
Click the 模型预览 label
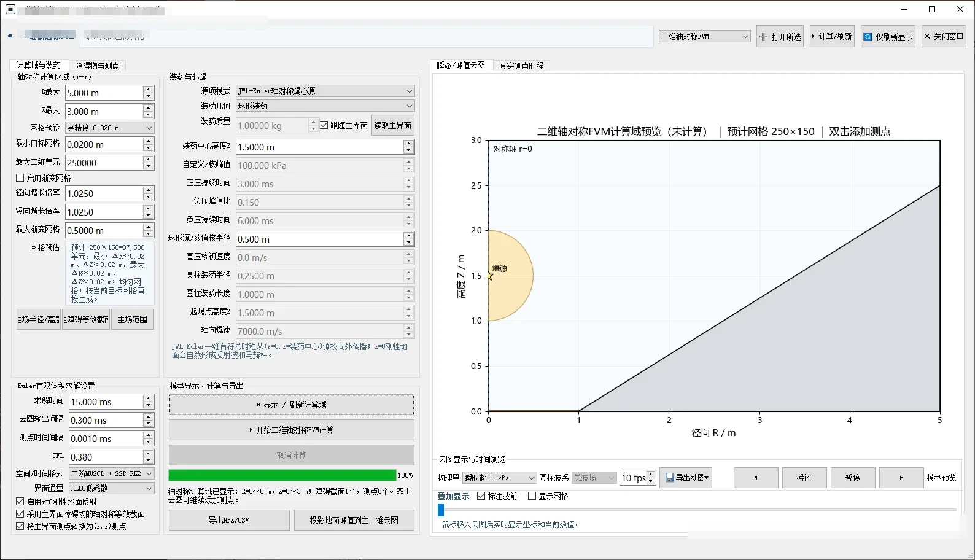[x=941, y=478]
